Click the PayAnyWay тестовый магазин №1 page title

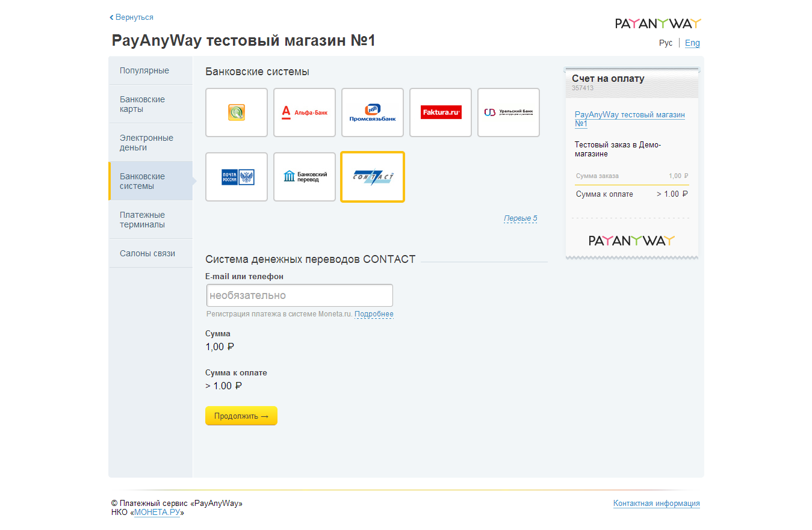click(244, 41)
